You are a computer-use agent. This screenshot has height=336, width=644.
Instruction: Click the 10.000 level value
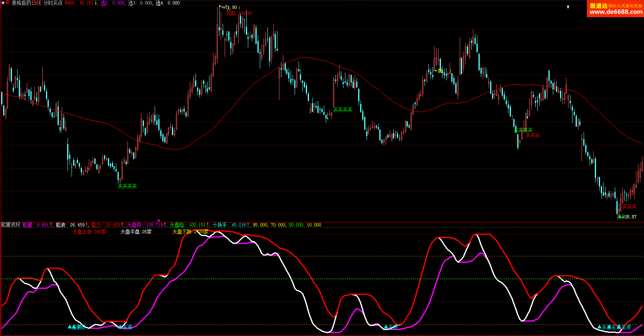(x=314, y=225)
